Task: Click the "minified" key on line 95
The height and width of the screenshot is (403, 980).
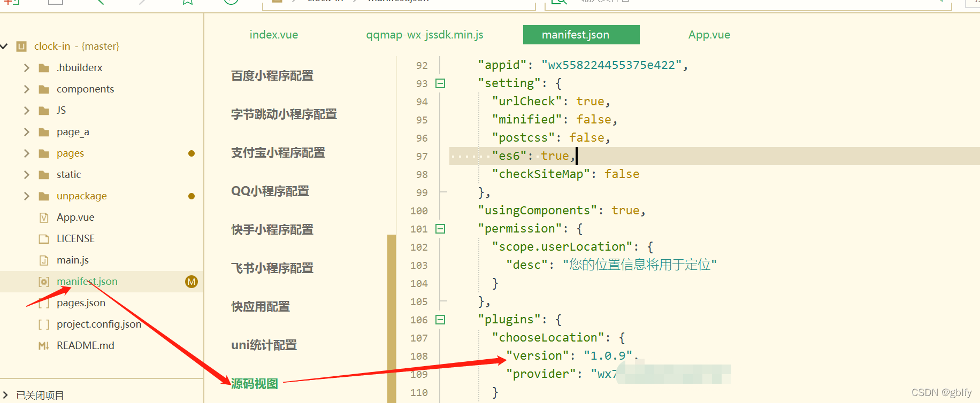Action: pos(527,120)
